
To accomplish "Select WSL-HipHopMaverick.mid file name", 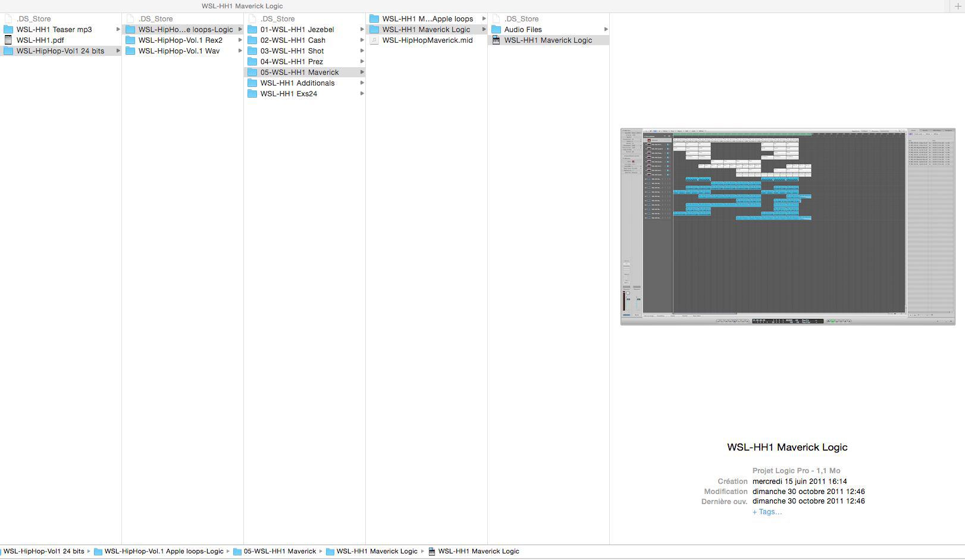I will (x=427, y=40).
